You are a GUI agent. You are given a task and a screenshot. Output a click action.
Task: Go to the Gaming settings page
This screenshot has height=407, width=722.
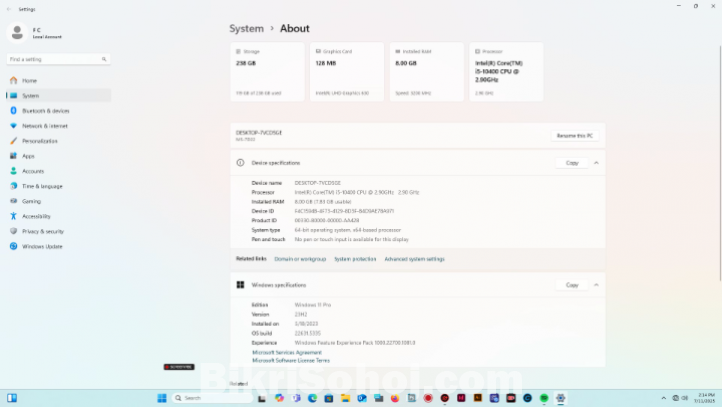point(31,201)
